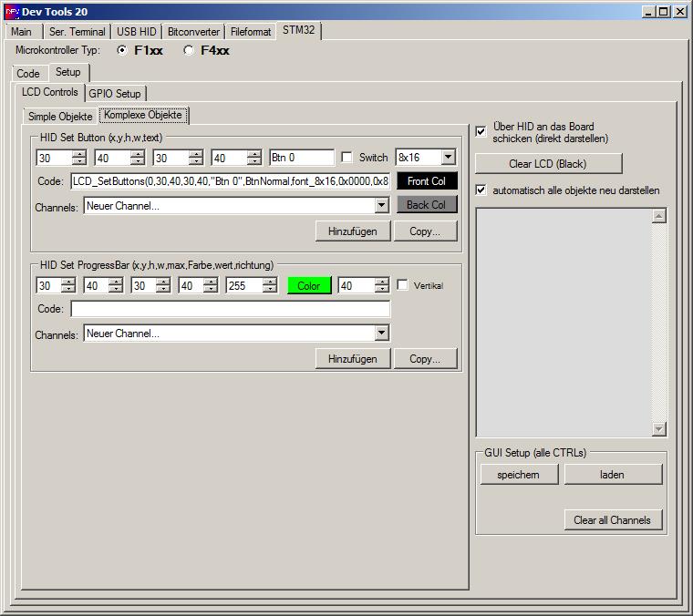Select the F4xx microcontroller type
The height and width of the screenshot is (616, 693).
tap(189, 51)
